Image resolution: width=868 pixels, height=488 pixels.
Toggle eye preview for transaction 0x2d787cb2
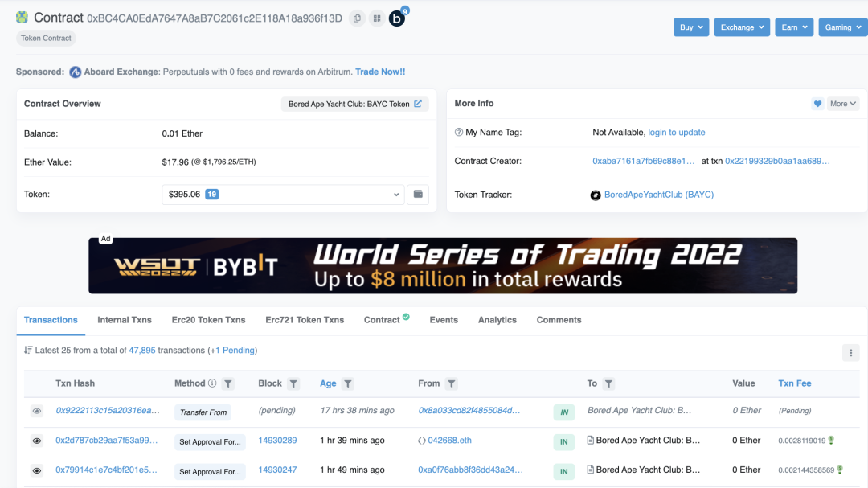click(36, 441)
